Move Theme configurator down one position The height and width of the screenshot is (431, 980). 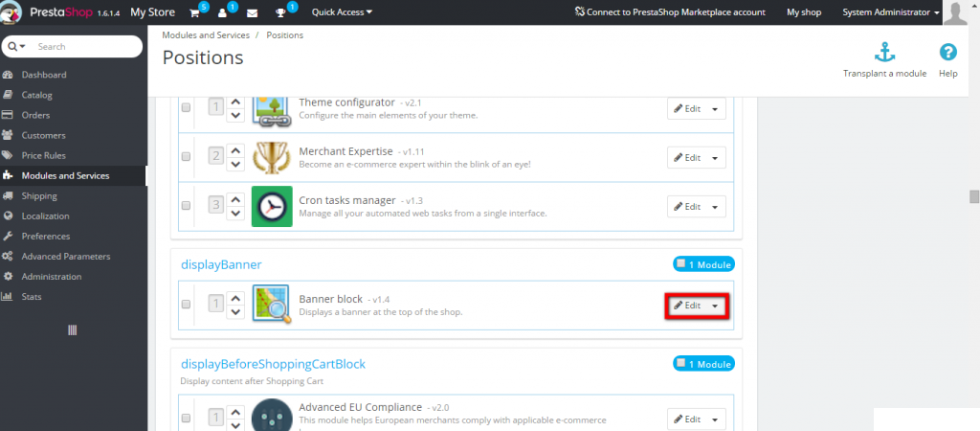pos(235,115)
